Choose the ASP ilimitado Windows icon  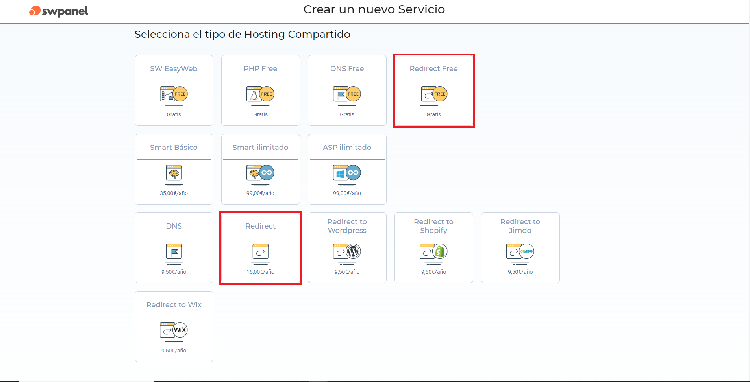(x=347, y=174)
